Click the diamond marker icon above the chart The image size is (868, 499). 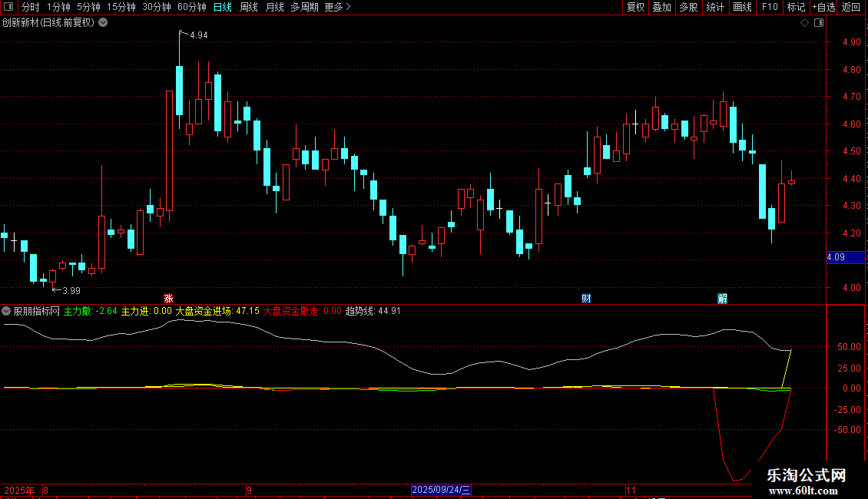pyautogui.click(x=805, y=23)
